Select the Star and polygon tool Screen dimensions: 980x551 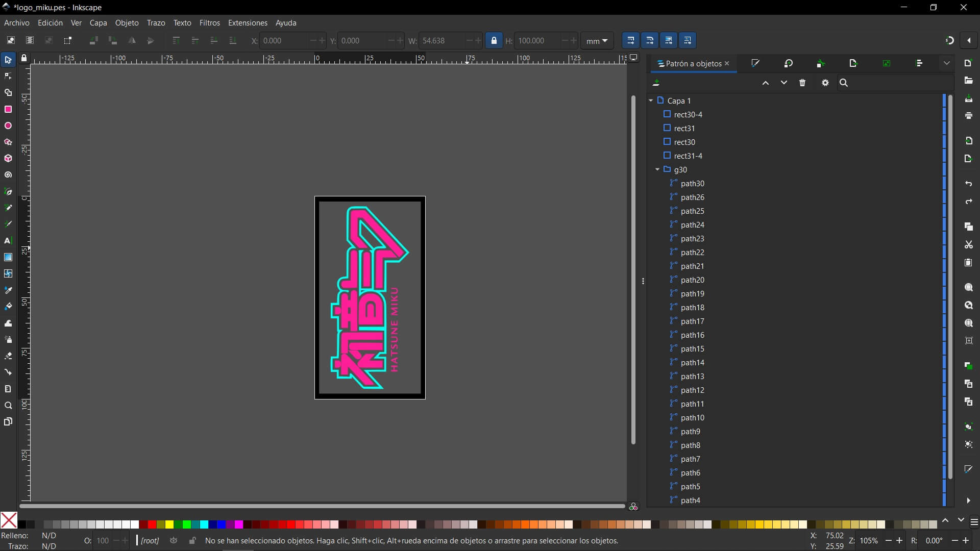pos(8,142)
